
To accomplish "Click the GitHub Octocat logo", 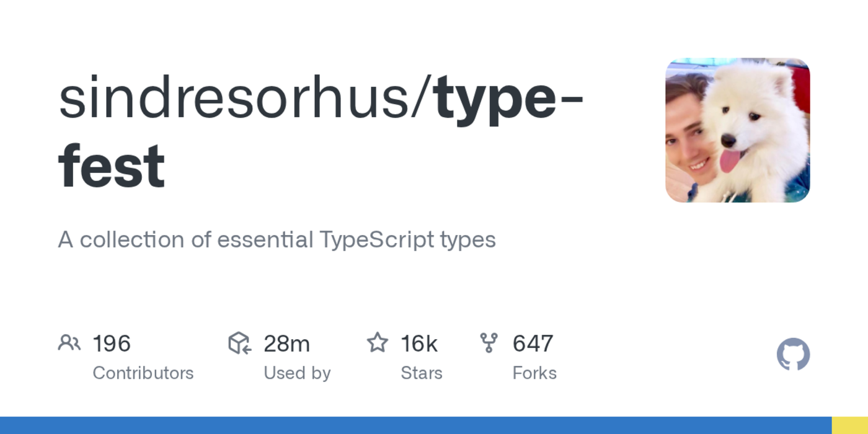I will (x=793, y=355).
